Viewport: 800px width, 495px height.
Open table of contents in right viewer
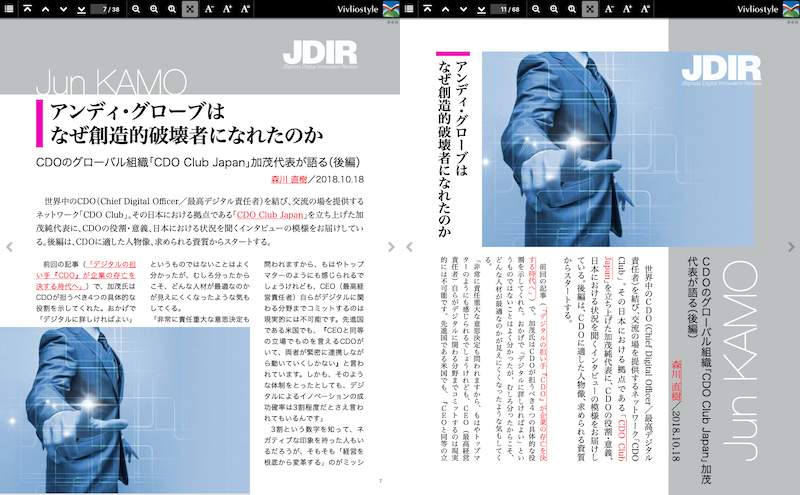[409, 9]
